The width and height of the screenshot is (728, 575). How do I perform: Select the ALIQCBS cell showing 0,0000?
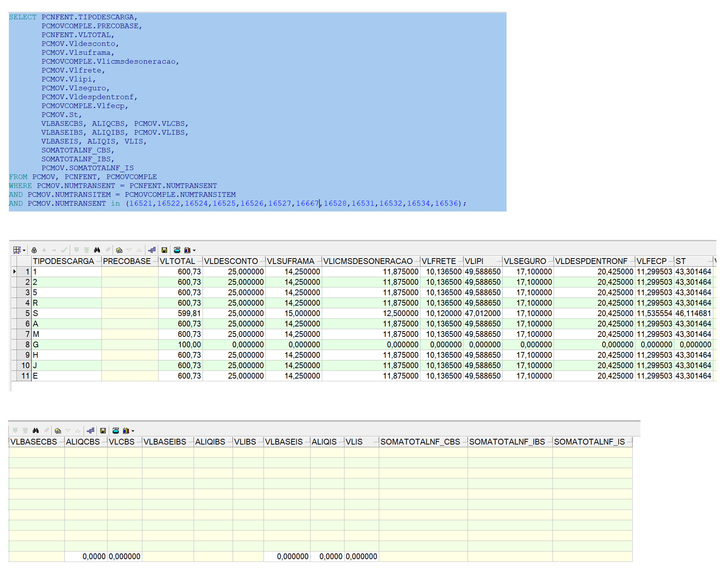(86, 556)
